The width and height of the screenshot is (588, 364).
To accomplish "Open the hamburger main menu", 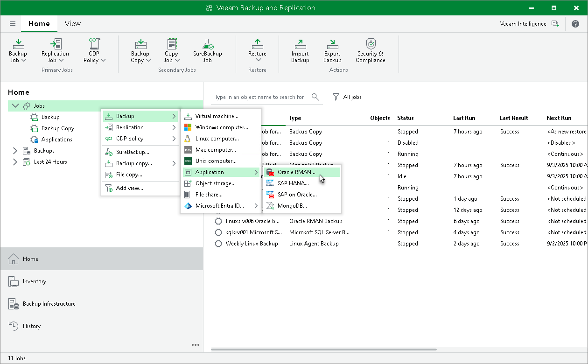I will 13,23.
